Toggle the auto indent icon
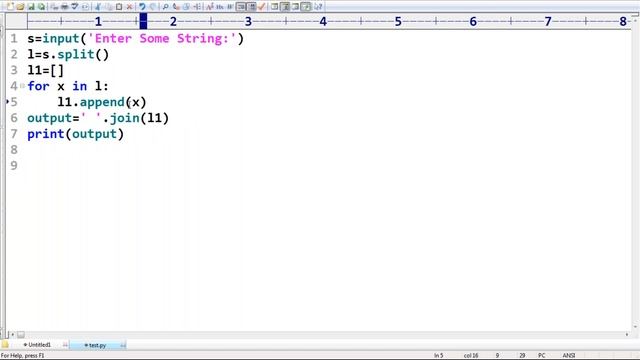 [241, 7]
